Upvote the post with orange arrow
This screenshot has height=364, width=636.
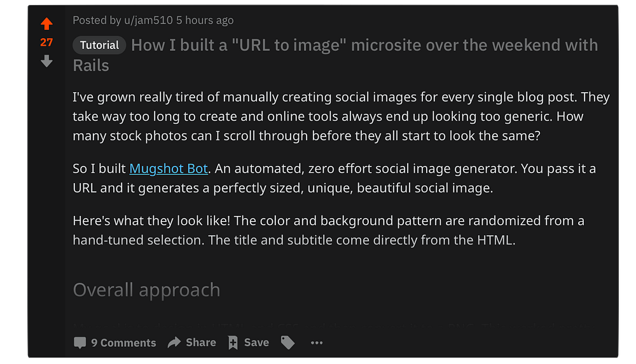pos(46,24)
